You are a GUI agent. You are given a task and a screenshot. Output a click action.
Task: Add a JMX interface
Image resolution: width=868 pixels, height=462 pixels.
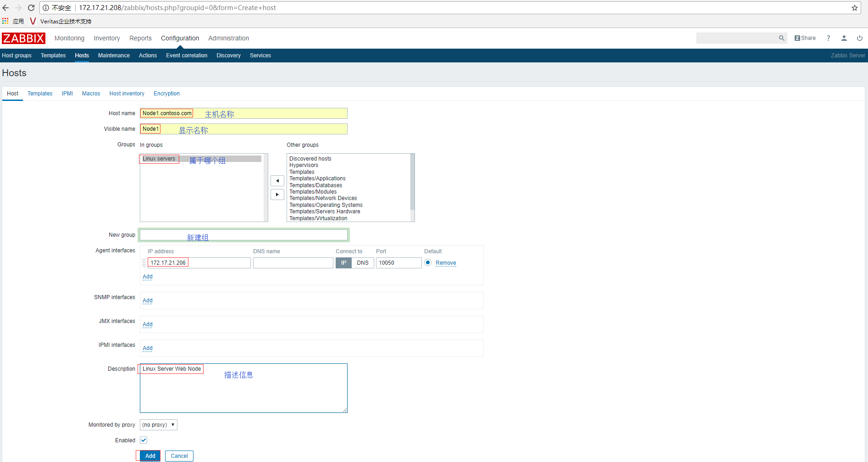pos(147,324)
